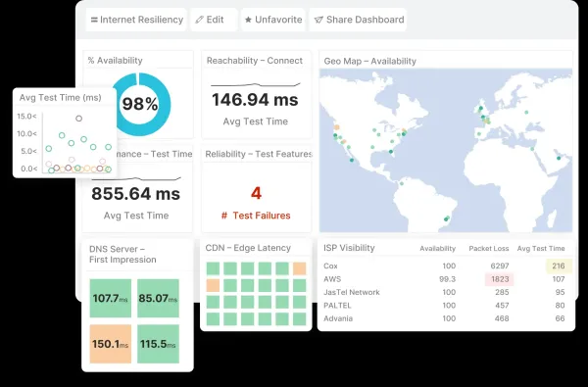Viewport: 588px width, 387px height.
Task: Click Share Dashboard
Action: coord(358,20)
